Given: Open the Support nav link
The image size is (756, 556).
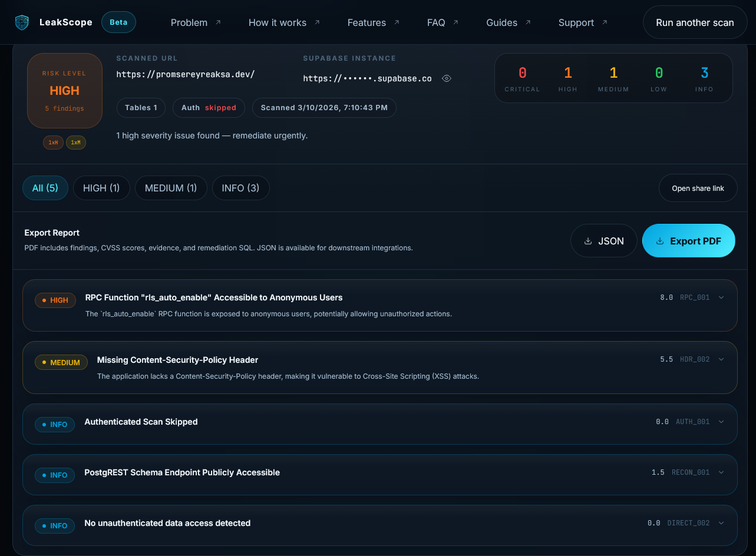Looking at the screenshot, I should point(576,22).
